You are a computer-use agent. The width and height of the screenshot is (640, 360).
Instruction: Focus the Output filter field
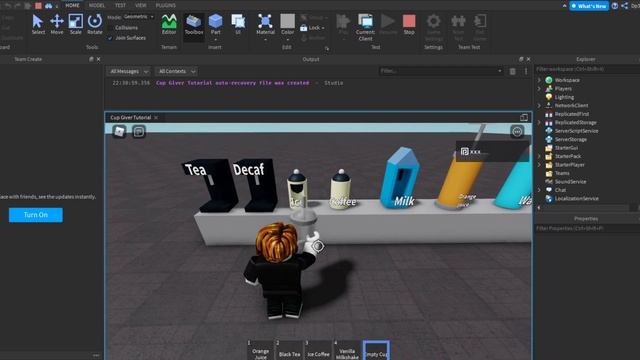coord(440,71)
